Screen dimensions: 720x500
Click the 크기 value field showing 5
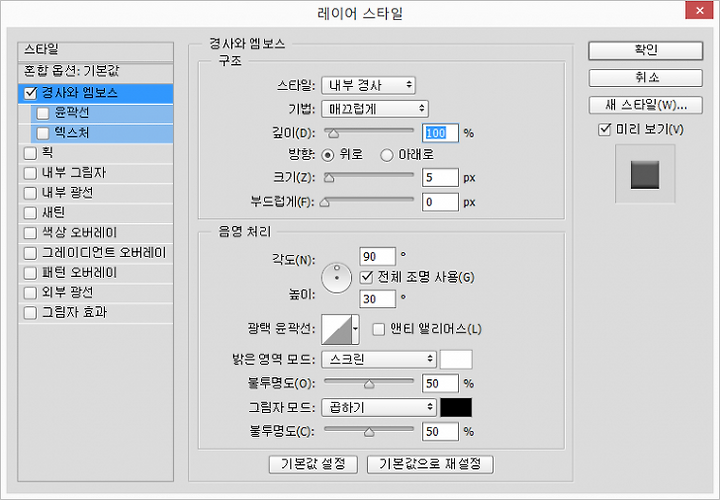point(440,178)
